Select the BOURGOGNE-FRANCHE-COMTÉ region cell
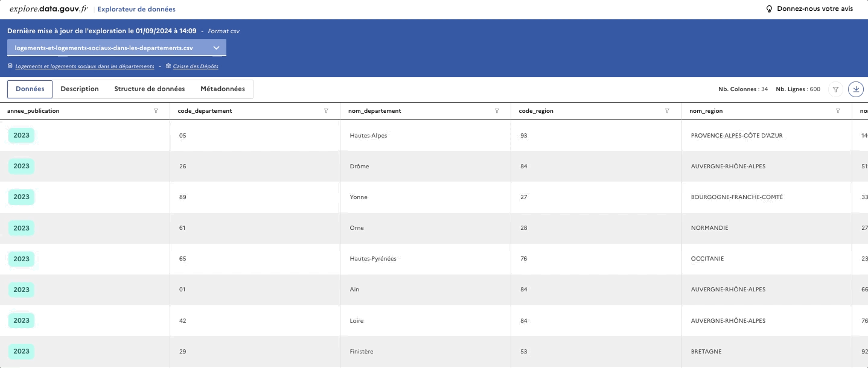This screenshot has height=368, width=868. 736,197
